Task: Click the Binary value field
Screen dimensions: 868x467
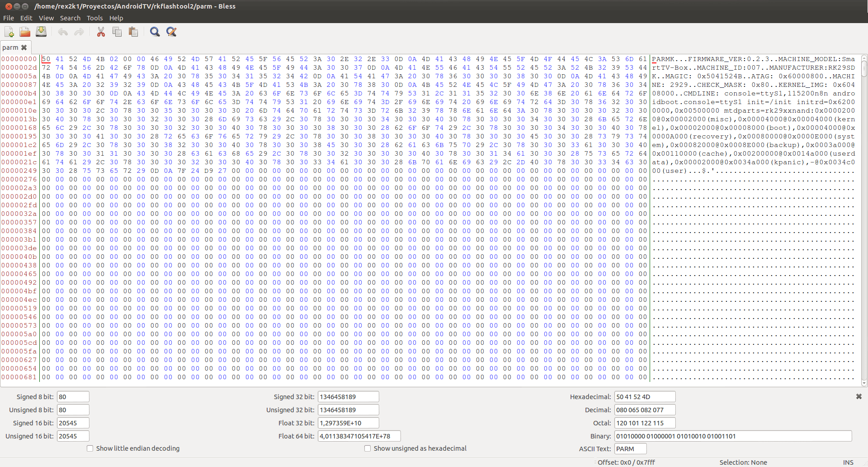Action: pos(733,436)
